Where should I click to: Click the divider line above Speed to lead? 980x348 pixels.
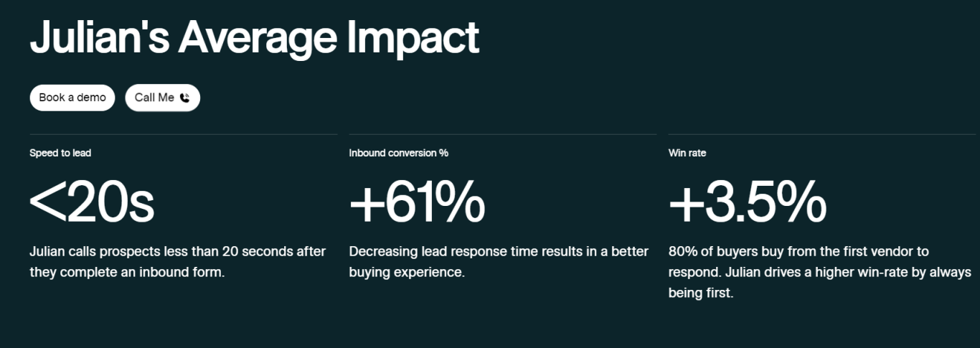184,134
